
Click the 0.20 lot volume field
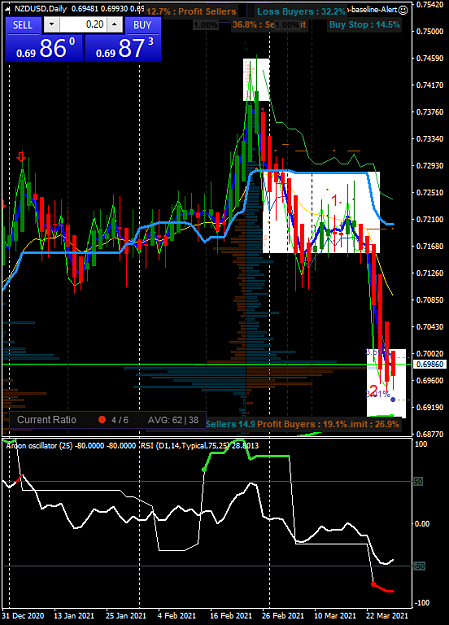click(83, 25)
